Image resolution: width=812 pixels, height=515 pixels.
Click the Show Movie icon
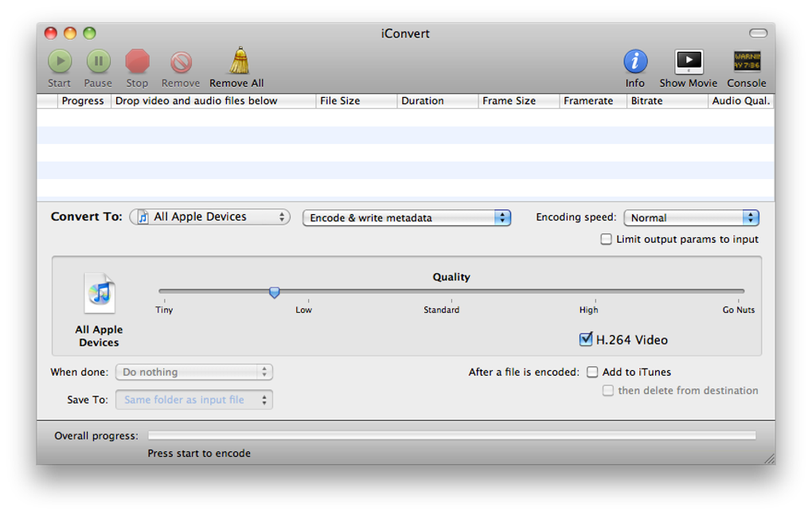coord(687,60)
